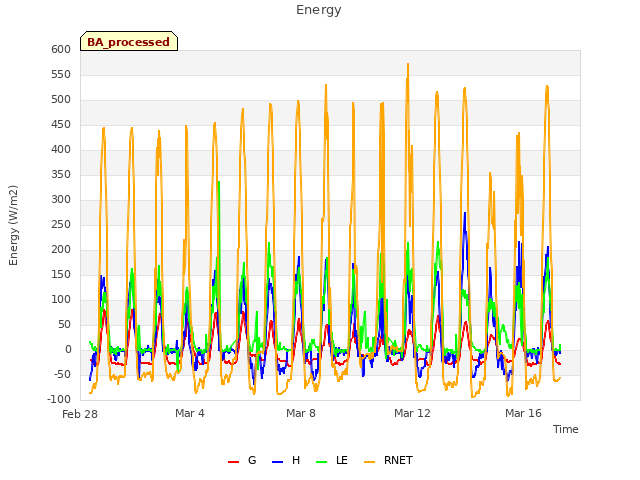The width and height of the screenshot is (640, 480).
Task: Click the 300 y-axis tick label
Action: coord(61,199)
